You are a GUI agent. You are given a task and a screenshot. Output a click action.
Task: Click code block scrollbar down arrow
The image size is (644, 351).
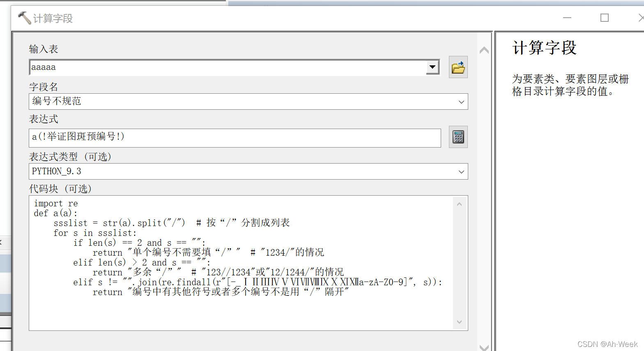[x=459, y=322]
